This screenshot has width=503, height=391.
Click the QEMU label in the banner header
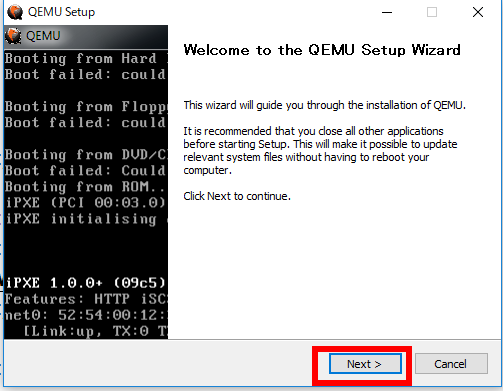click(x=43, y=36)
